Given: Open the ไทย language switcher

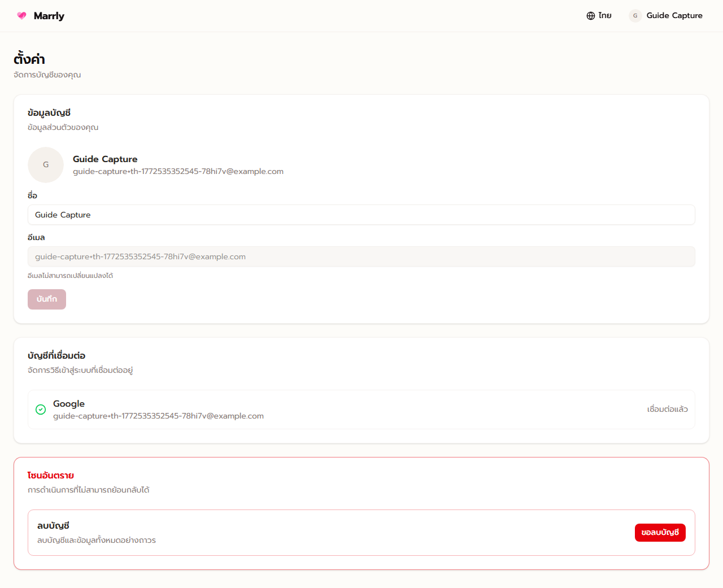Looking at the screenshot, I should (x=599, y=15).
